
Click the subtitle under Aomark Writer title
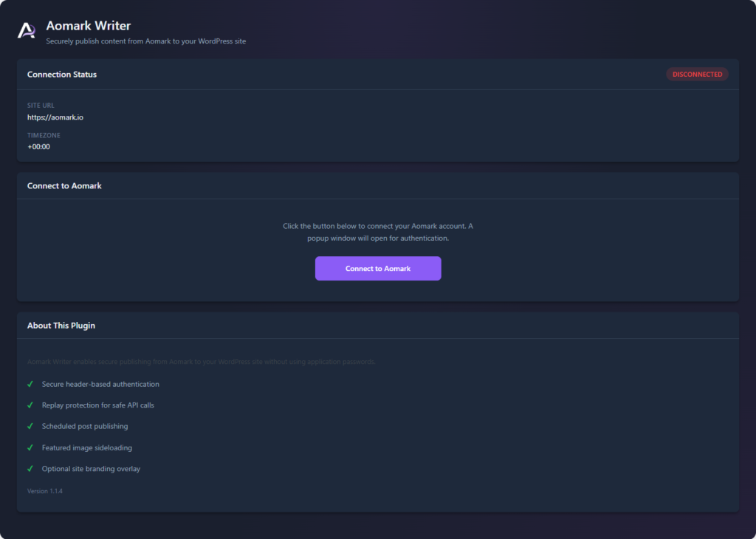pos(146,41)
